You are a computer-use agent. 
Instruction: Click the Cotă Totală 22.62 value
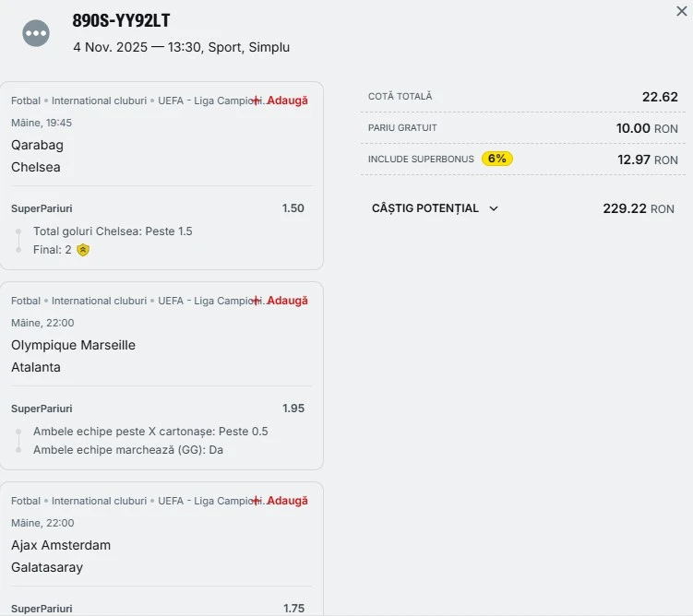tap(660, 97)
